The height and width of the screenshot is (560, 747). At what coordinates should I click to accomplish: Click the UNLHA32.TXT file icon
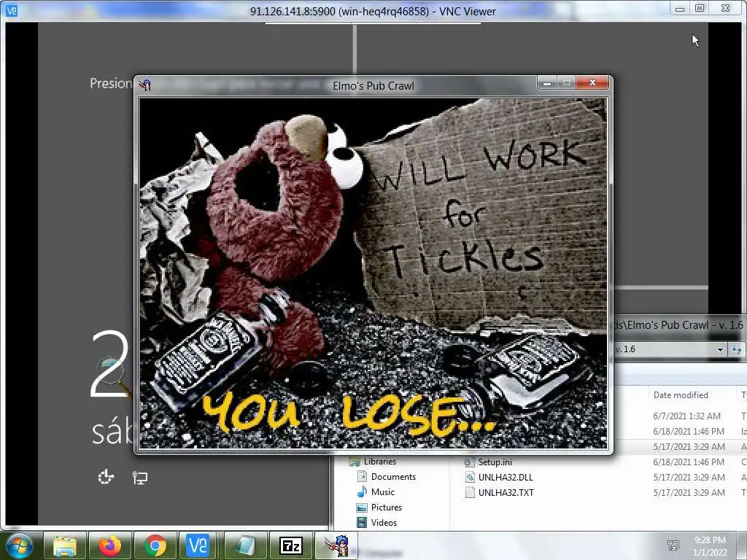click(470, 492)
